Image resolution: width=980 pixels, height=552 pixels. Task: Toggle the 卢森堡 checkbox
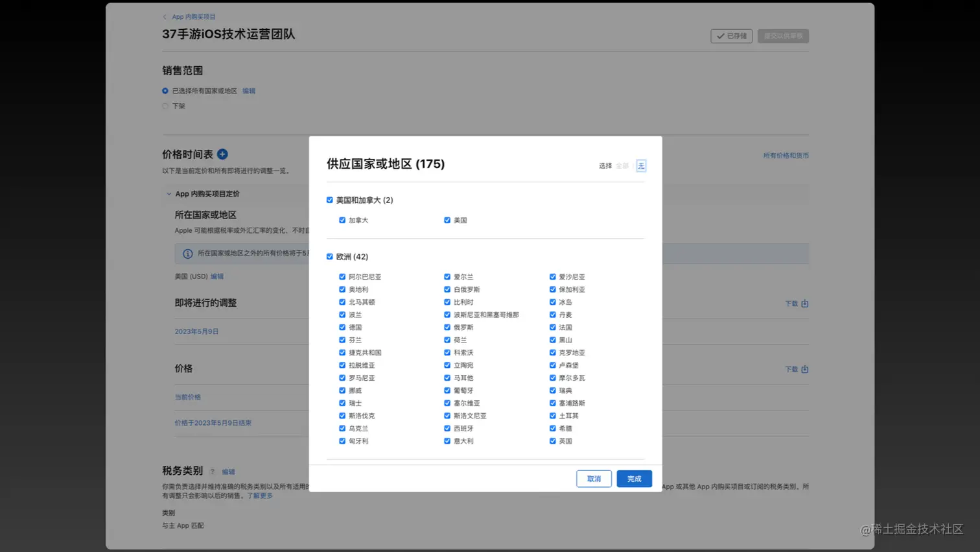553,365
